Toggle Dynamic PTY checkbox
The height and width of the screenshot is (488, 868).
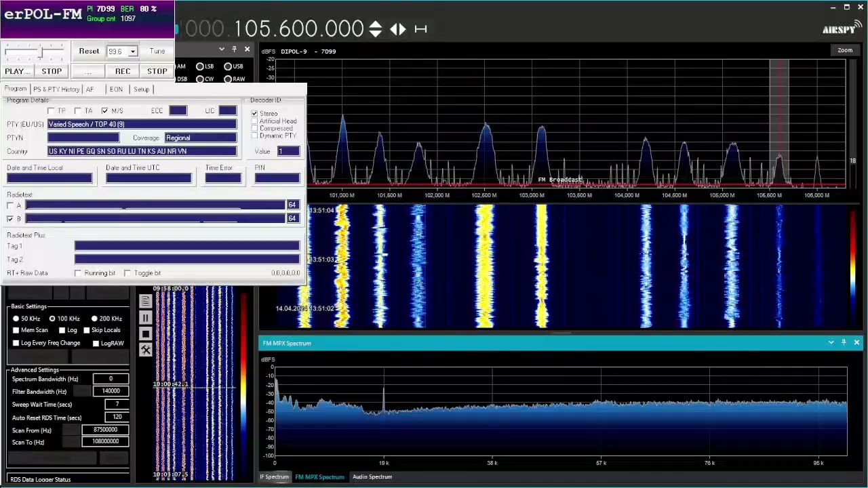click(x=255, y=136)
